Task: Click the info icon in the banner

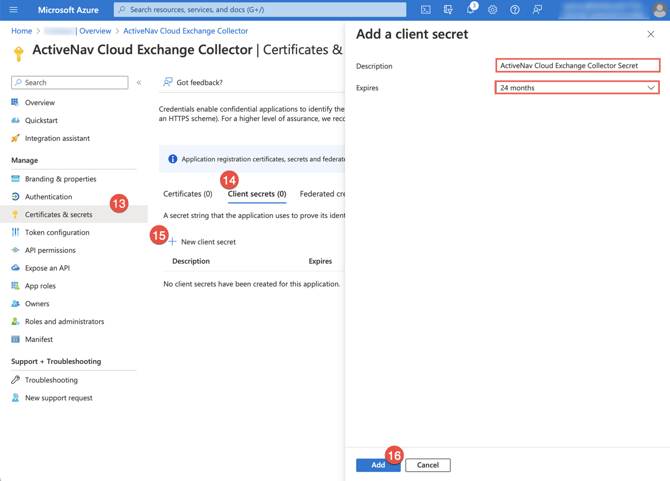Action: point(173,159)
